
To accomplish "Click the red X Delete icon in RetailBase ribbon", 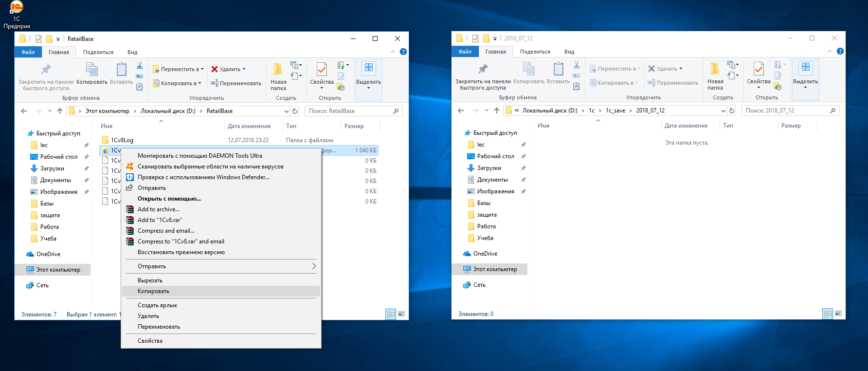I will (214, 69).
